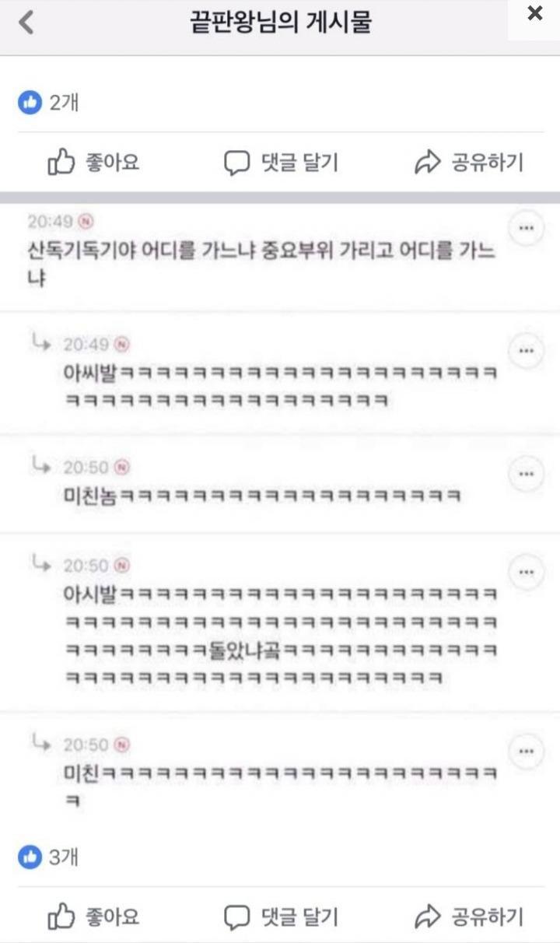The width and height of the screenshot is (560, 943).
Task: Share the bottom post via 공유하기
Action: coord(469,917)
